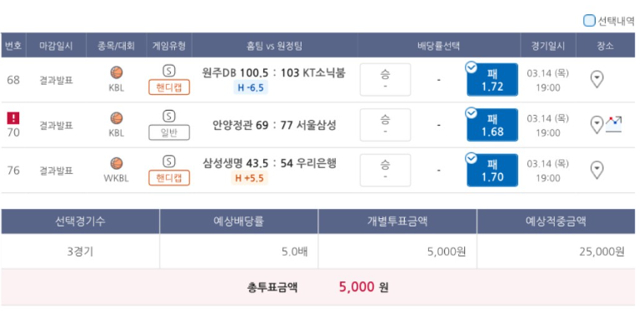Click 핸디캡 tag in game 68
This screenshot has width=644, height=318.
(169, 87)
